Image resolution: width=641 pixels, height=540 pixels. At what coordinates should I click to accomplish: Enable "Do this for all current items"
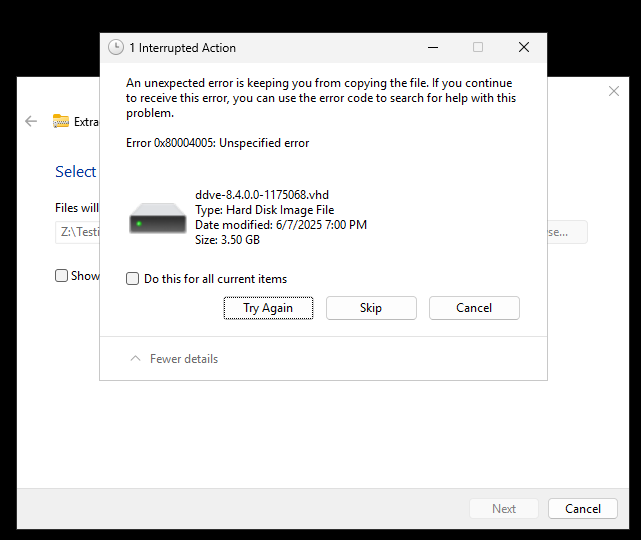point(133,279)
